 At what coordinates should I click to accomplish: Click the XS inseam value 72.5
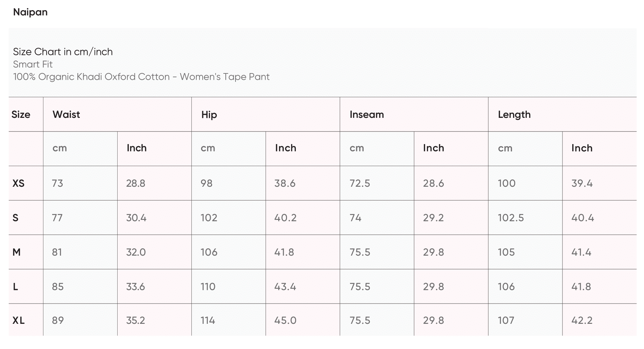(x=359, y=183)
